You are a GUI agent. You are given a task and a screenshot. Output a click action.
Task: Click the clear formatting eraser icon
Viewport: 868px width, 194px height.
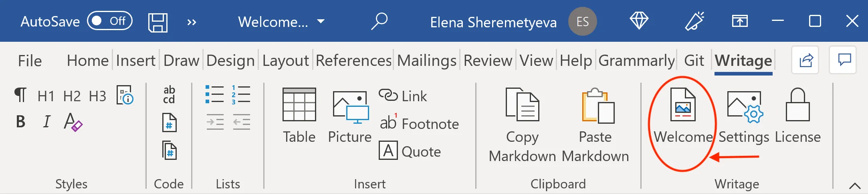[73, 122]
